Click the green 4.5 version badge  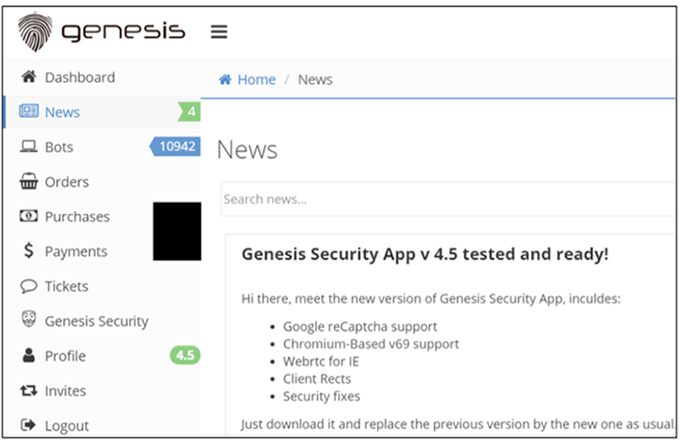pos(185,355)
